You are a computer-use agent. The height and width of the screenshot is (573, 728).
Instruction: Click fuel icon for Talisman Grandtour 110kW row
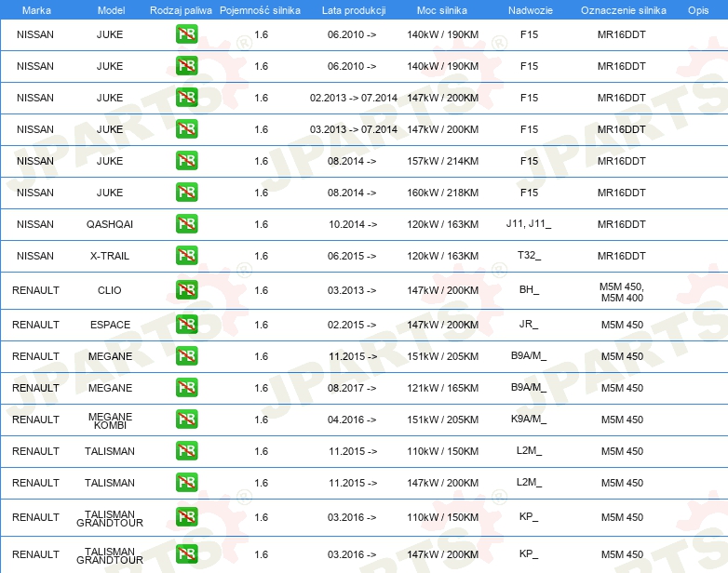tap(186, 516)
